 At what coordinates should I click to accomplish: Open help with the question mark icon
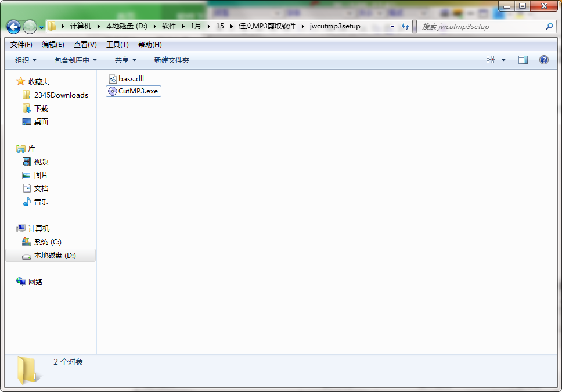(x=544, y=60)
